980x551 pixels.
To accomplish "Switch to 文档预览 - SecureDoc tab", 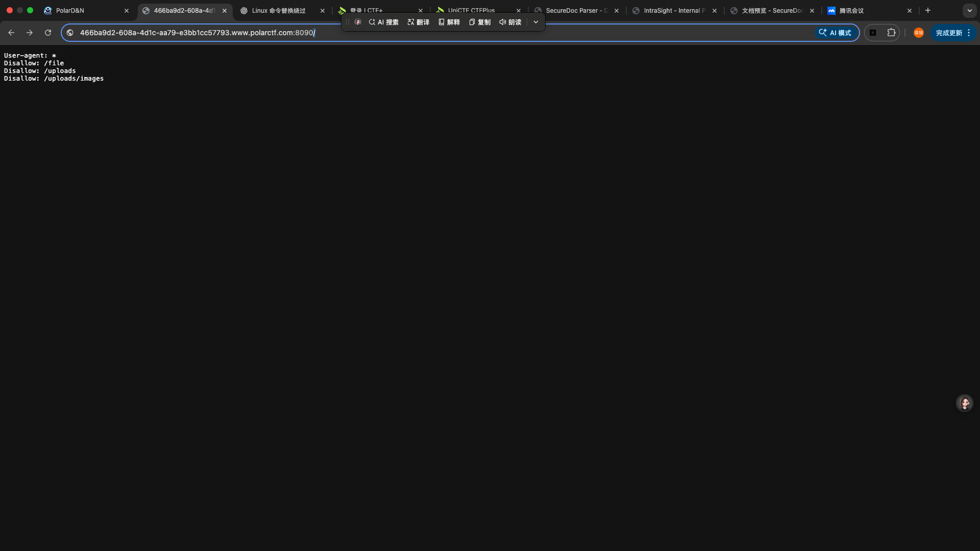I will pyautogui.click(x=772, y=10).
